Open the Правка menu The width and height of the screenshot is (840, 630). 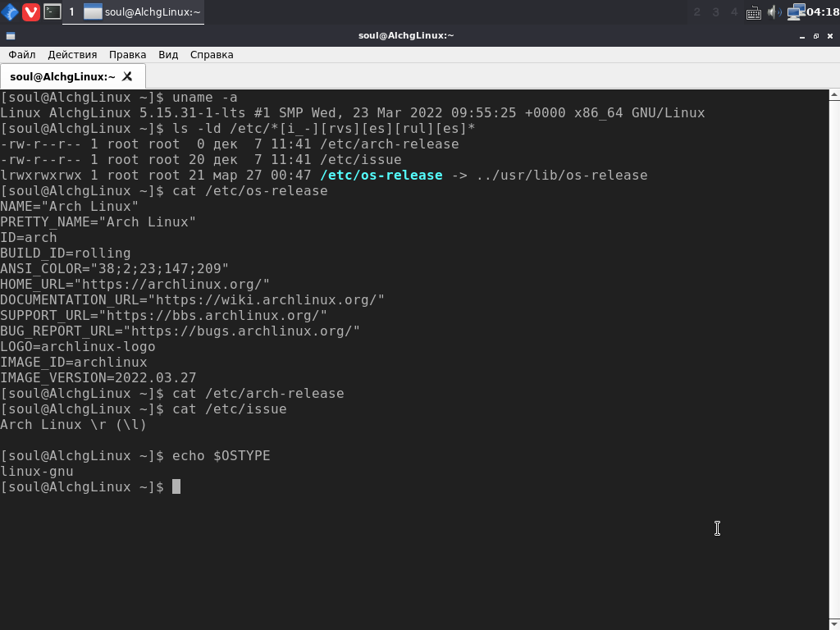127,55
